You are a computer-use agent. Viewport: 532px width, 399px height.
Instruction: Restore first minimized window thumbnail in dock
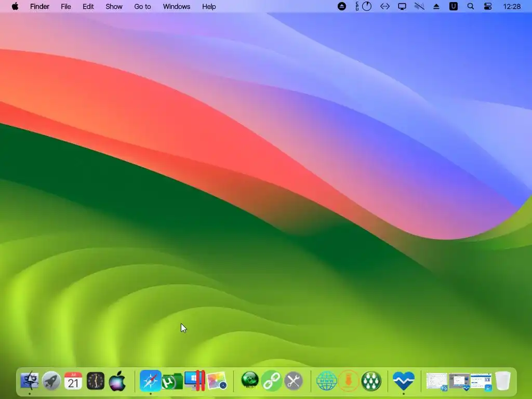point(437,381)
